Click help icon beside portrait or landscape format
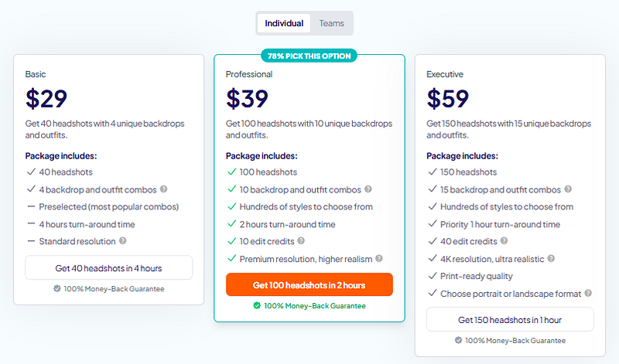The height and width of the screenshot is (364, 619). pyautogui.click(x=589, y=294)
